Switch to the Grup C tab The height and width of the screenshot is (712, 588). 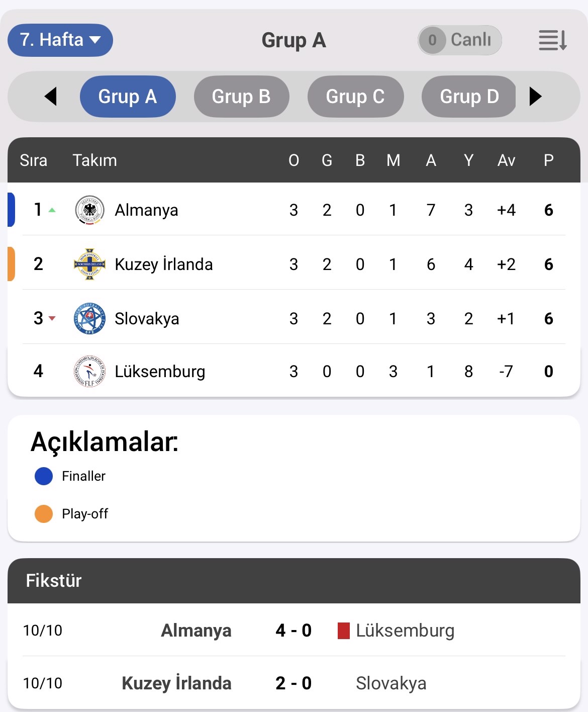click(355, 97)
